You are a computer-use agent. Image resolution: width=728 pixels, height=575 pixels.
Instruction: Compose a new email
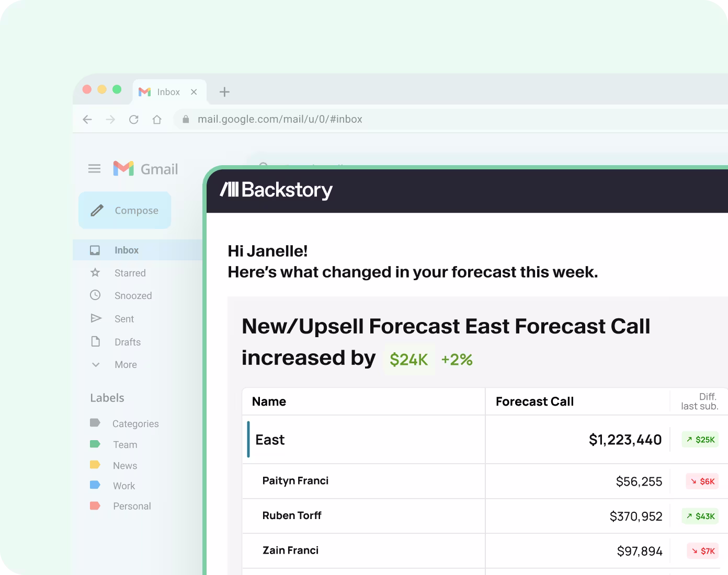coord(125,210)
